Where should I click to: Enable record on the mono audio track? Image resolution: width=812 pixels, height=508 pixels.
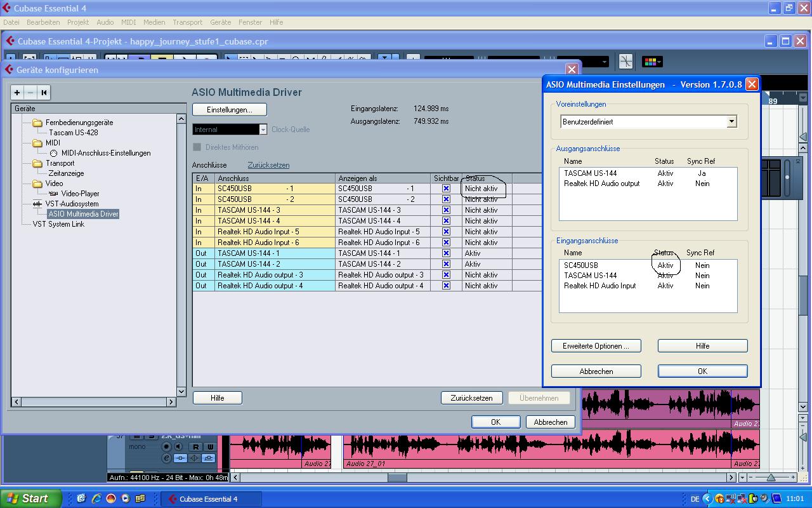click(x=167, y=447)
